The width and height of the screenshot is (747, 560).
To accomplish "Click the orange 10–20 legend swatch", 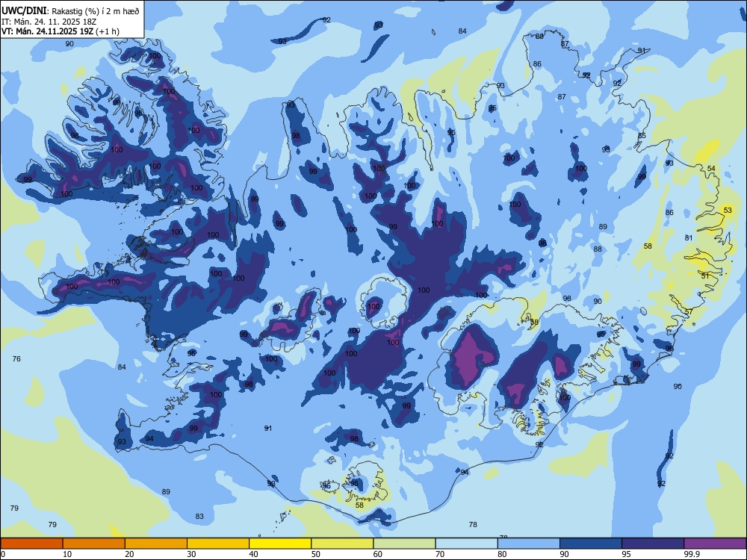I will click(94, 544).
